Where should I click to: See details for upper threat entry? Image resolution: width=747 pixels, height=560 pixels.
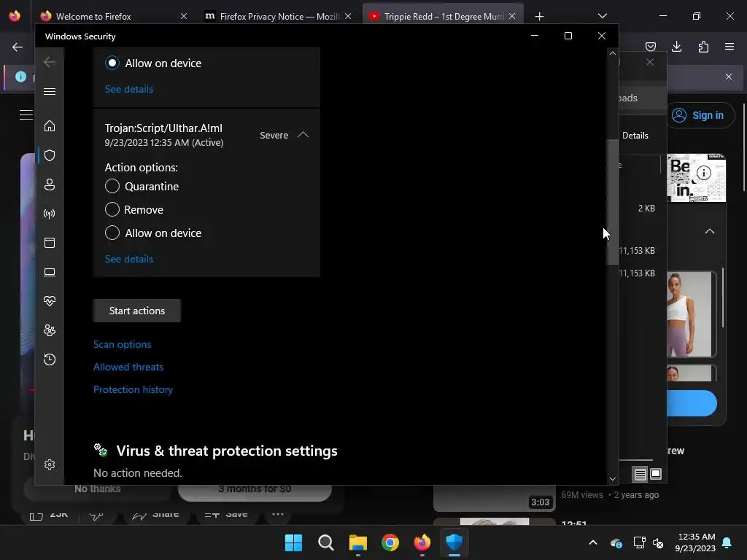[129, 89]
